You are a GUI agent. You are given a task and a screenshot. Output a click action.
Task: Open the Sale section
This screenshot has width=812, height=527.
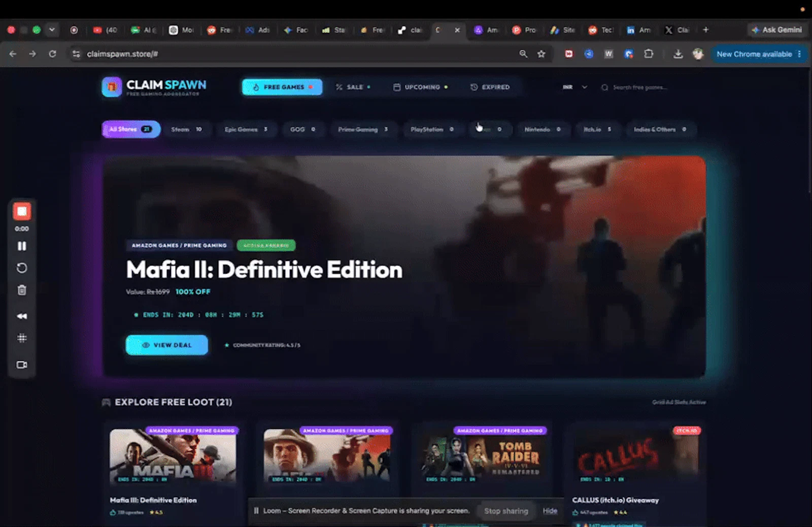coord(353,87)
